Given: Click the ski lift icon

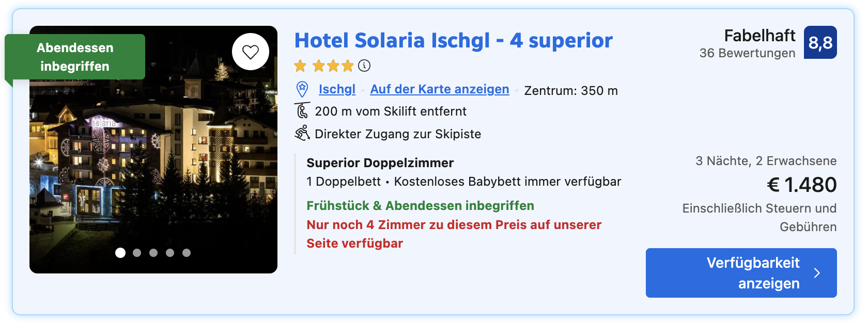Looking at the screenshot, I should tap(302, 111).
